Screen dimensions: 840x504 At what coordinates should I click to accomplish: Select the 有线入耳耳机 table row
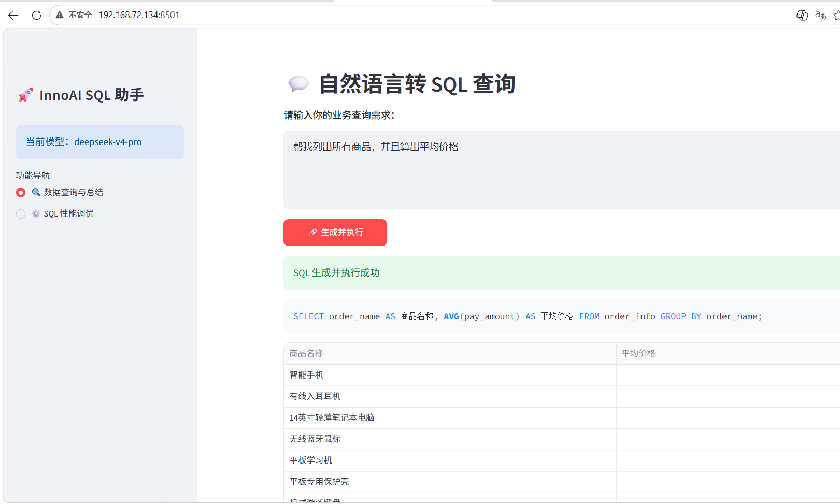point(562,396)
